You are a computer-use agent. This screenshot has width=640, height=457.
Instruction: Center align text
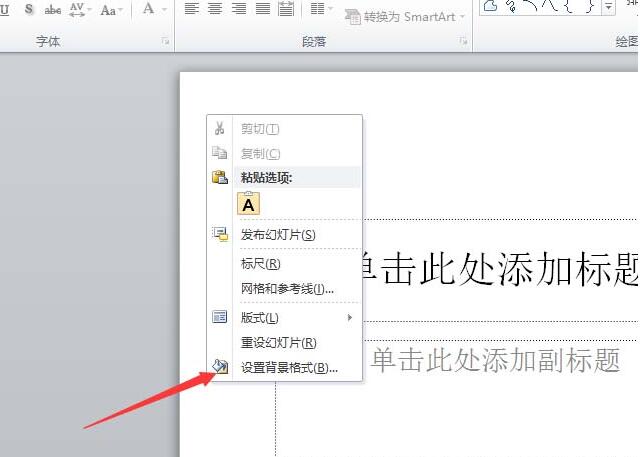215,9
